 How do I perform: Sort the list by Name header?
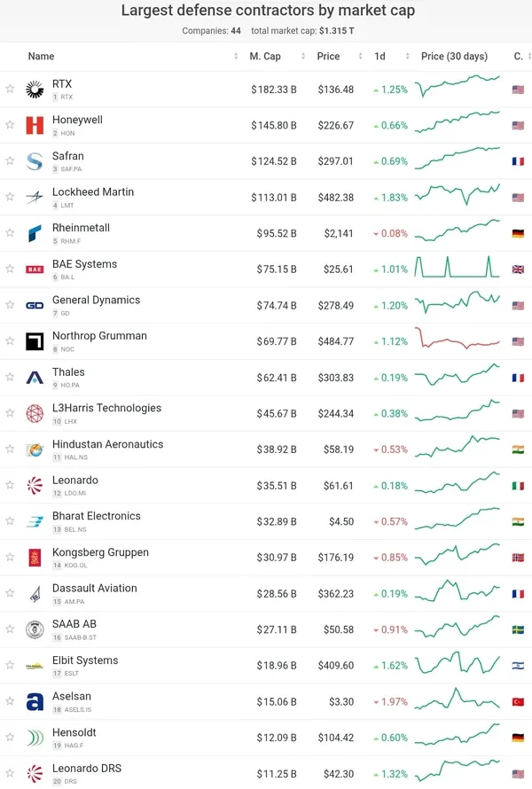click(41, 56)
